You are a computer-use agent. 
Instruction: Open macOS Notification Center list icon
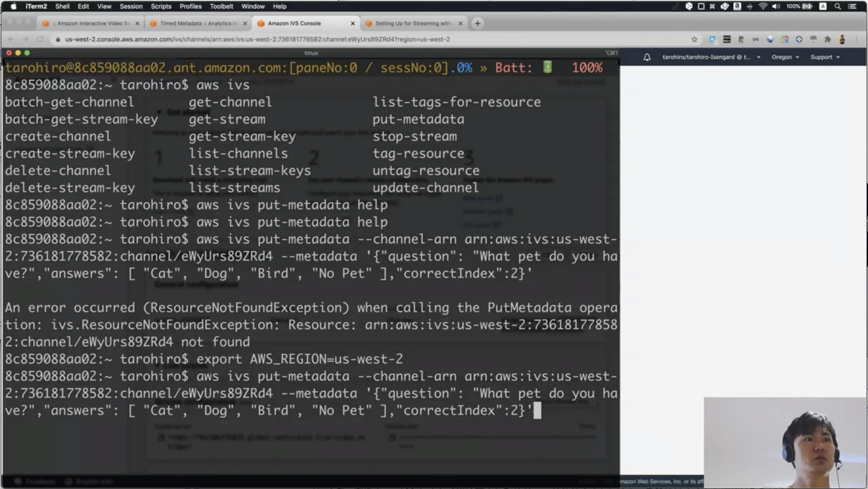[852, 6]
